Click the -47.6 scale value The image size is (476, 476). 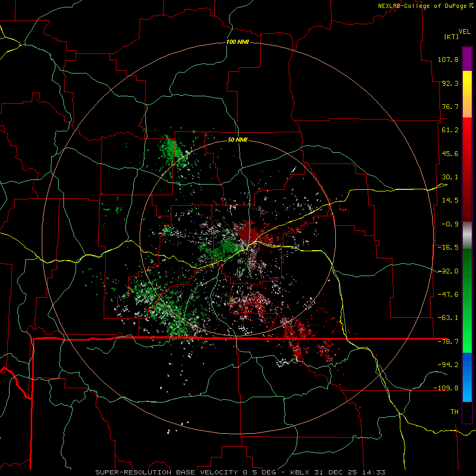(448, 295)
